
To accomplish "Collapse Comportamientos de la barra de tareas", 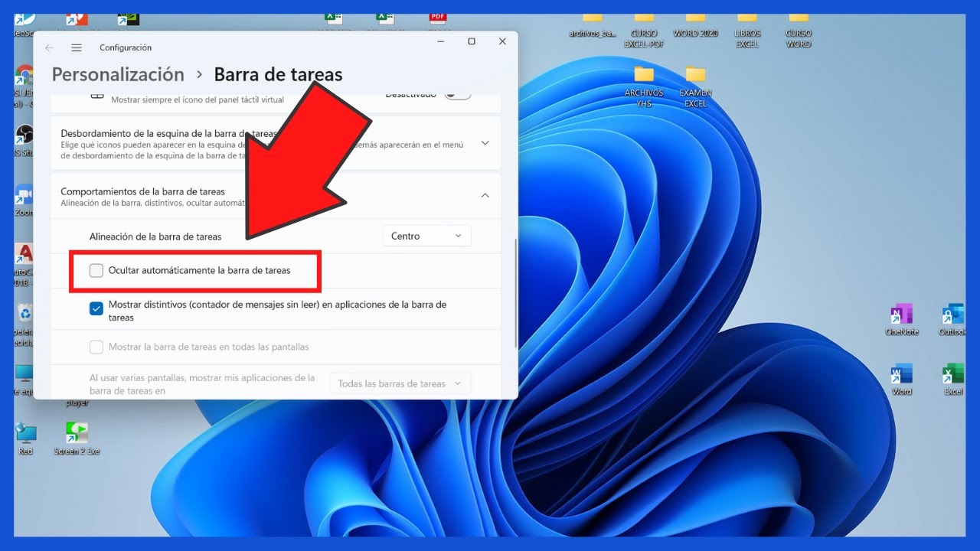I will coord(485,195).
